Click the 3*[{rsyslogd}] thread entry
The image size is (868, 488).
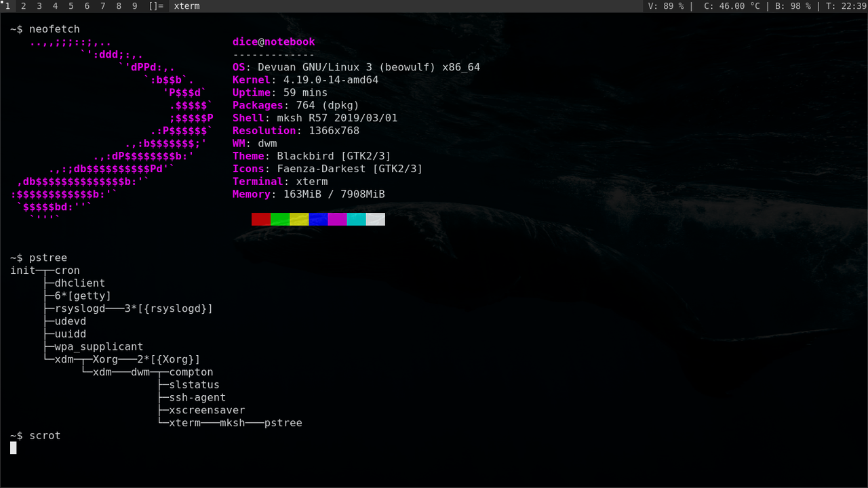tap(169, 308)
